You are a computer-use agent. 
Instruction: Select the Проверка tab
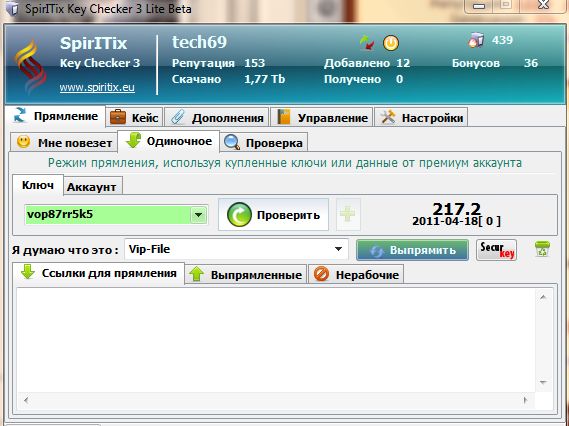click(x=264, y=142)
